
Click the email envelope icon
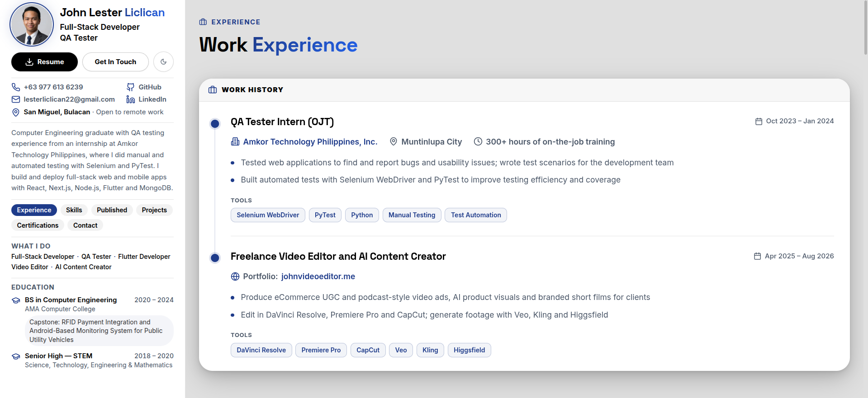(x=16, y=99)
